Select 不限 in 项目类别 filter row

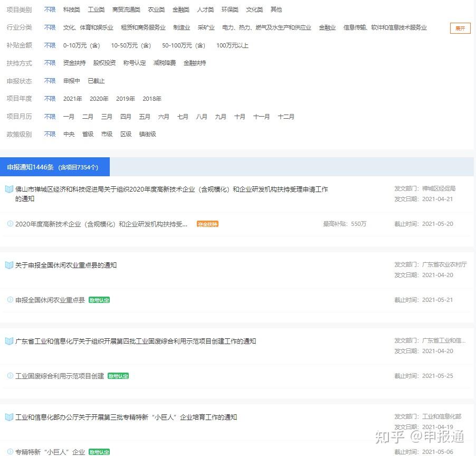point(50,9)
